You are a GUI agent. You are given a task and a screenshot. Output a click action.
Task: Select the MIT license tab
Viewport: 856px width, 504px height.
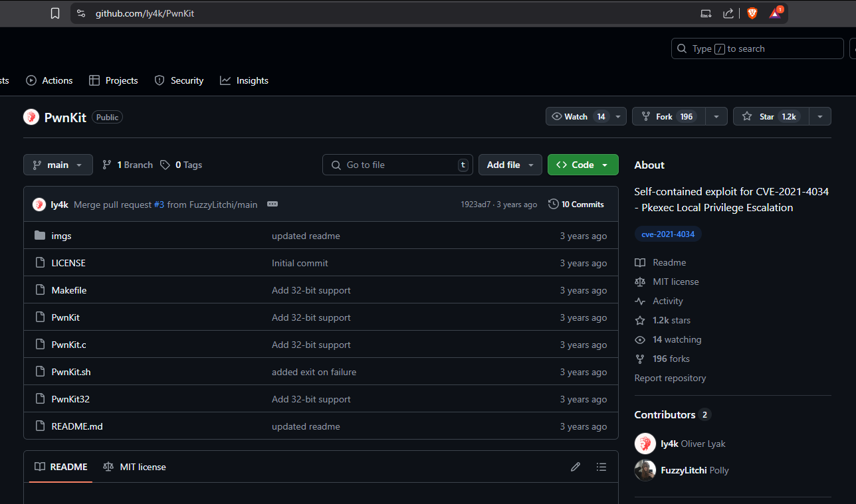(135, 467)
